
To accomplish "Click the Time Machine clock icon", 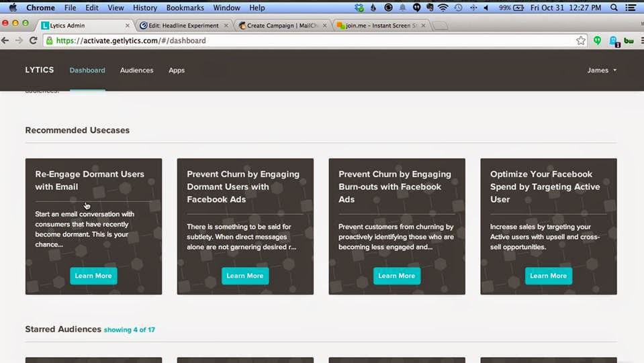I will 459,7.
